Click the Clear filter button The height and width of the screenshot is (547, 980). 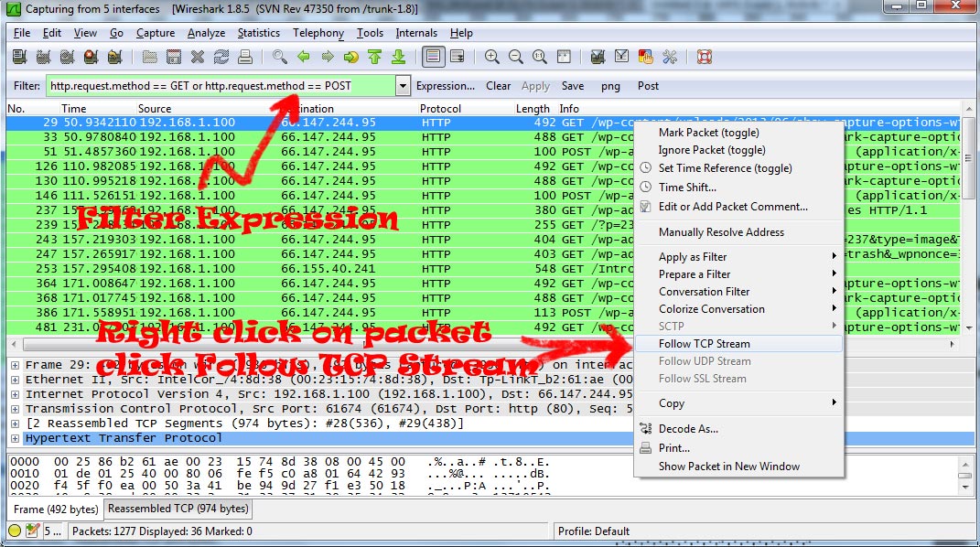[498, 86]
